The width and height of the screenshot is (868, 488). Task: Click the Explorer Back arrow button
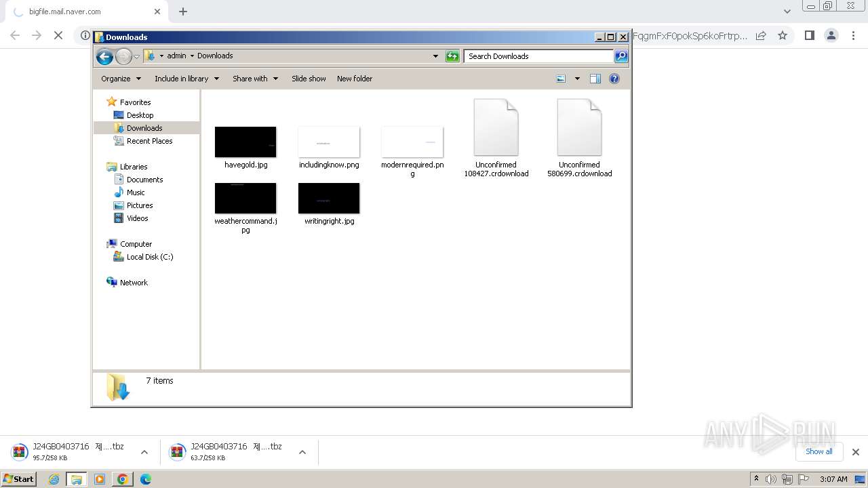point(104,56)
